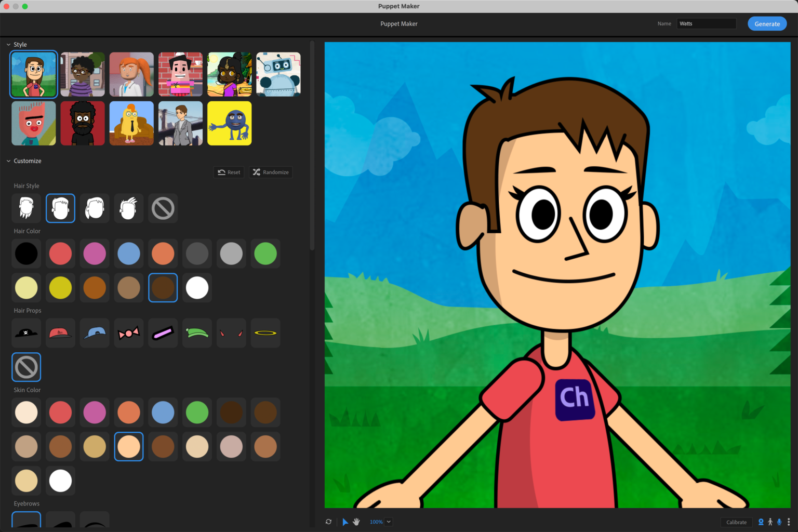Select the pink bow hair prop

tap(129, 333)
